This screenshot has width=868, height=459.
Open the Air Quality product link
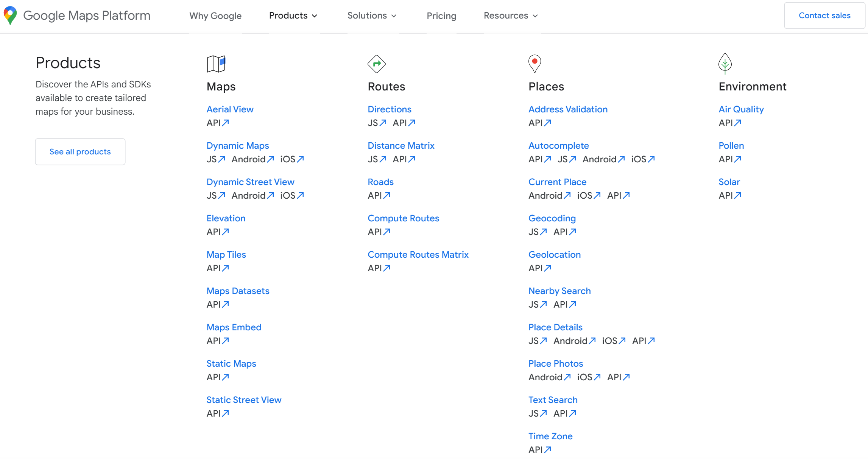pos(741,109)
